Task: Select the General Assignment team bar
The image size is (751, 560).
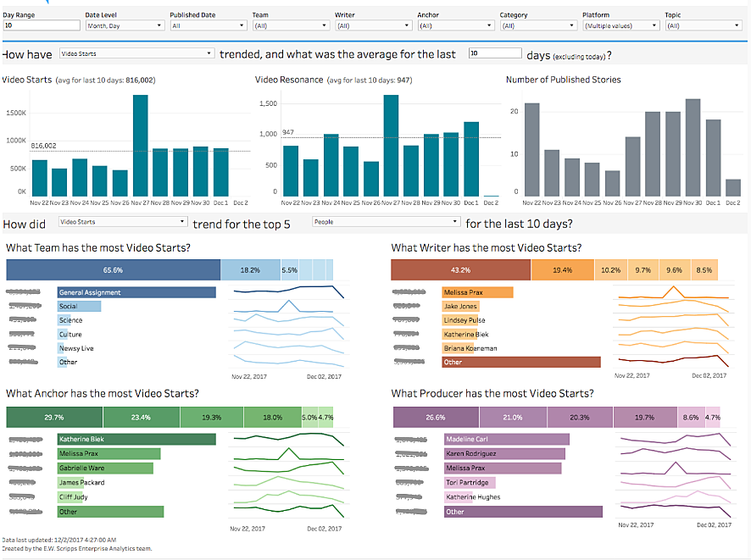Action: (x=136, y=292)
